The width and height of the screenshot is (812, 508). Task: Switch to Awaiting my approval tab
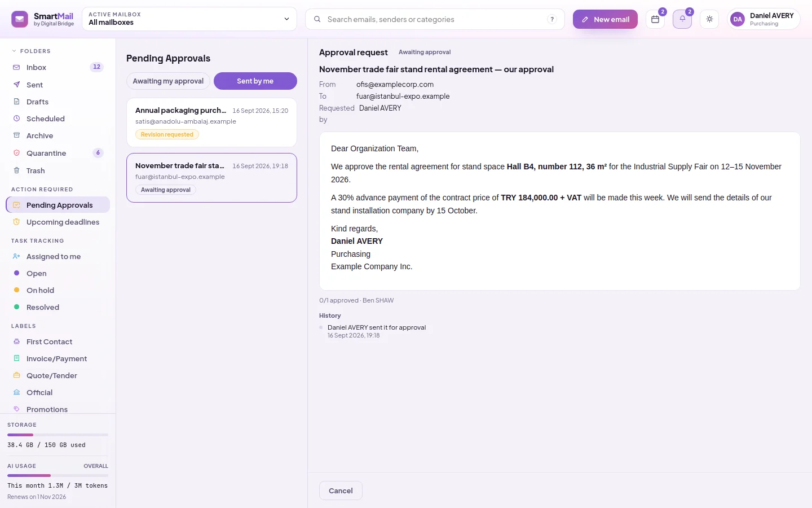(x=168, y=81)
